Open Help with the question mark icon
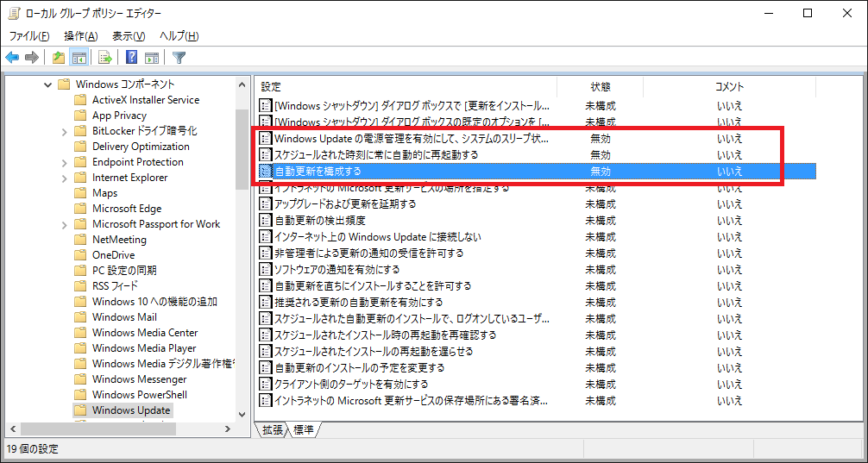The width and height of the screenshot is (868, 463). (131, 58)
